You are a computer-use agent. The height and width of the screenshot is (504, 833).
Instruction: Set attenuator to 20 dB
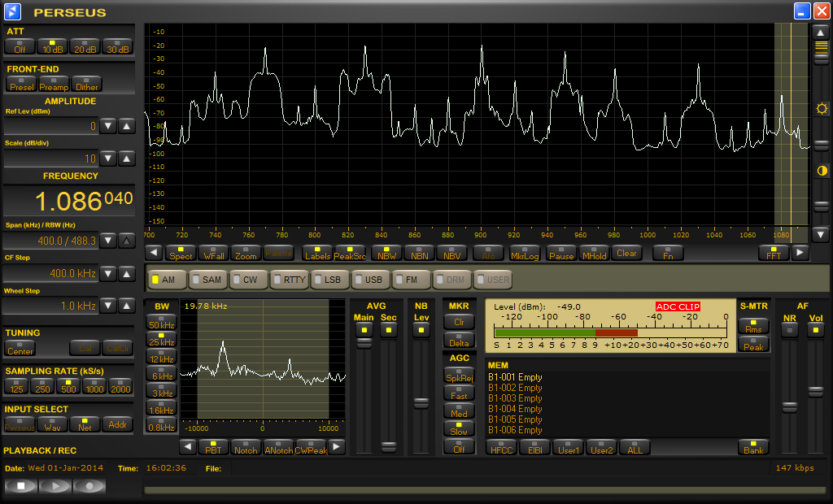85,46
